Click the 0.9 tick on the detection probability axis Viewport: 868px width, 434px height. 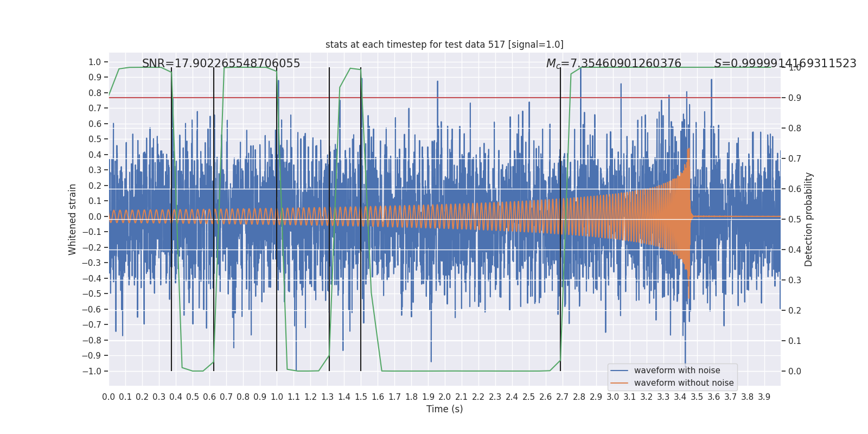794,98
